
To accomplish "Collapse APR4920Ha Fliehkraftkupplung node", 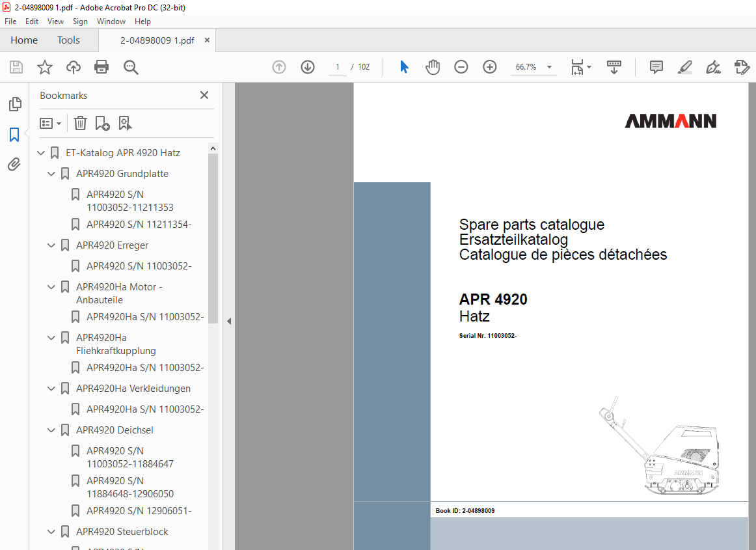I will [51, 338].
